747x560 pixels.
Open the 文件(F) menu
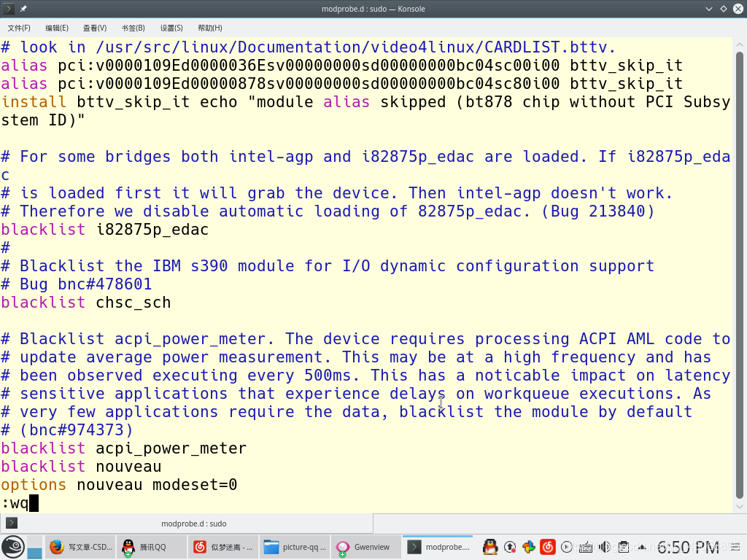[19, 28]
